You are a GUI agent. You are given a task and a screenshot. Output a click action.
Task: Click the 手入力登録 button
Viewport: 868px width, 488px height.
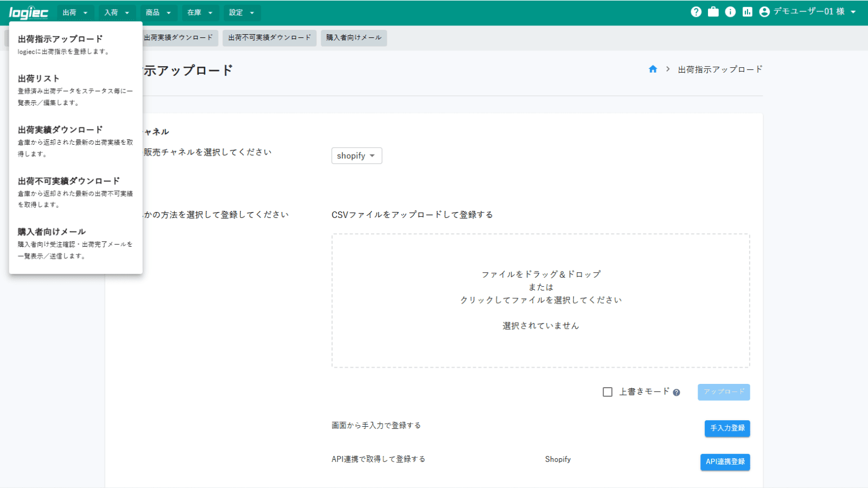(x=727, y=428)
